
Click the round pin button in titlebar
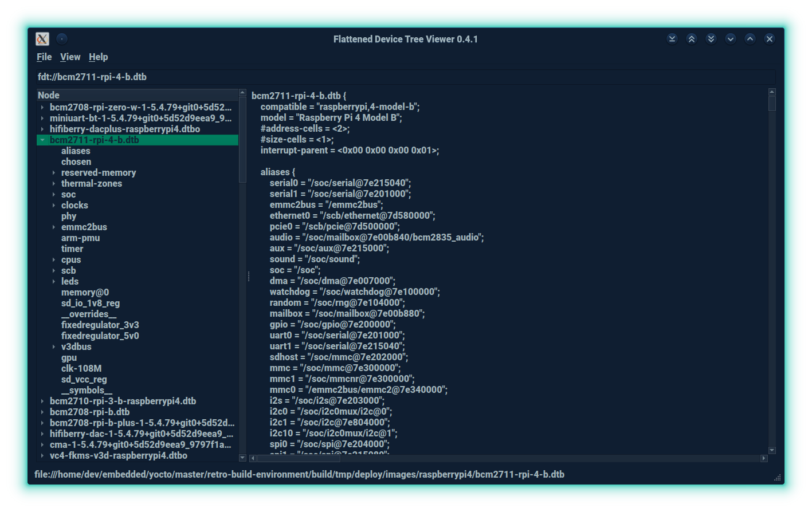tap(62, 39)
